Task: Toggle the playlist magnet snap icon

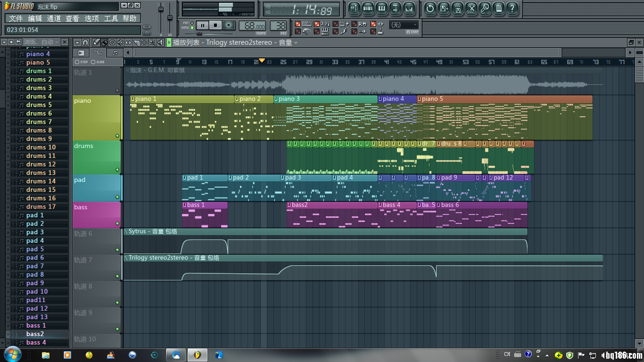Action: [85, 42]
